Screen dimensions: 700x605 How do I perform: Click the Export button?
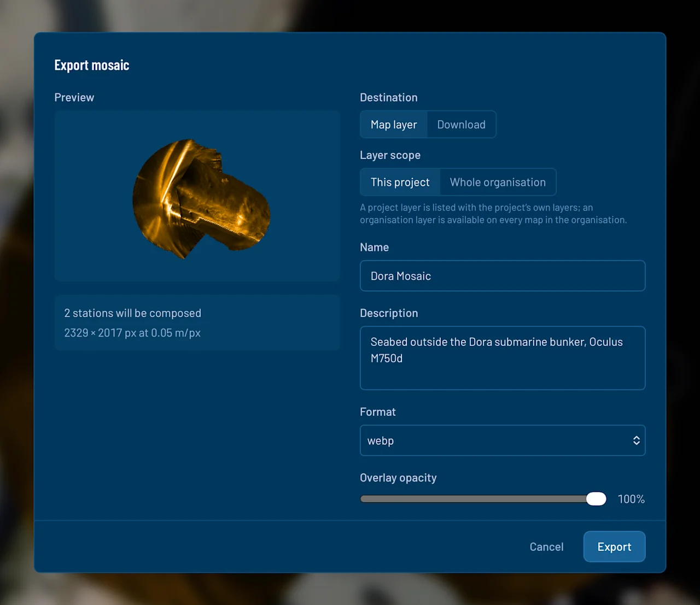pos(614,547)
